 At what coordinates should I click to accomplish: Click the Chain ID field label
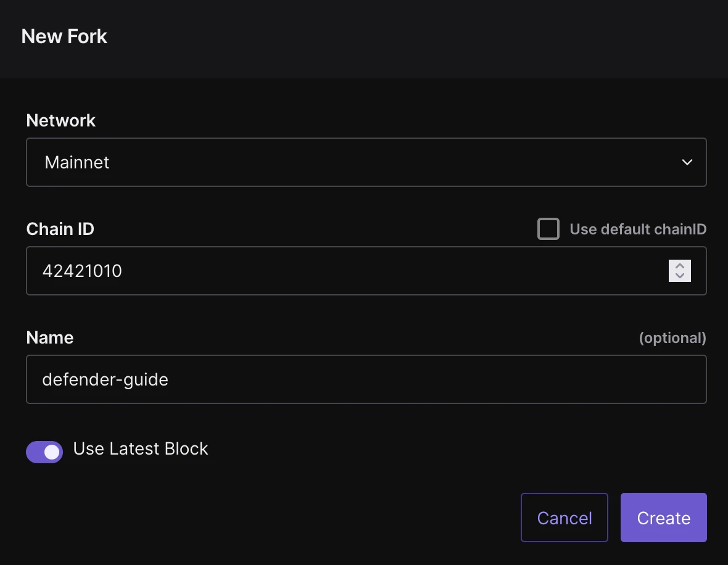click(60, 229)
